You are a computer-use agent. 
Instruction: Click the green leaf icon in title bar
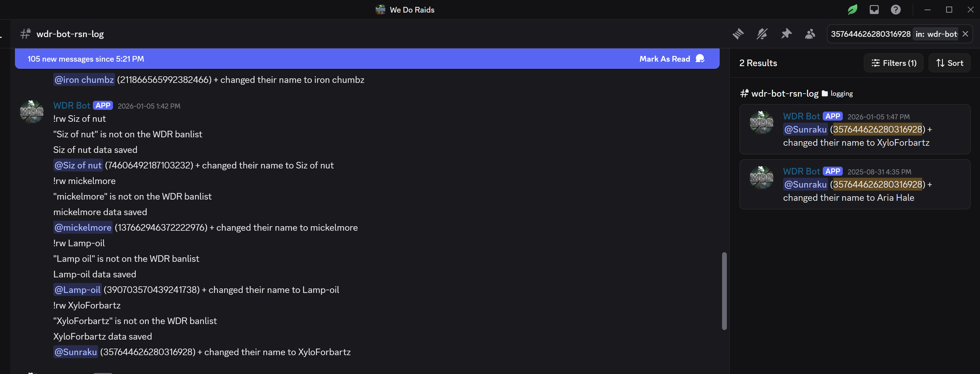click(x=852, y=10)
